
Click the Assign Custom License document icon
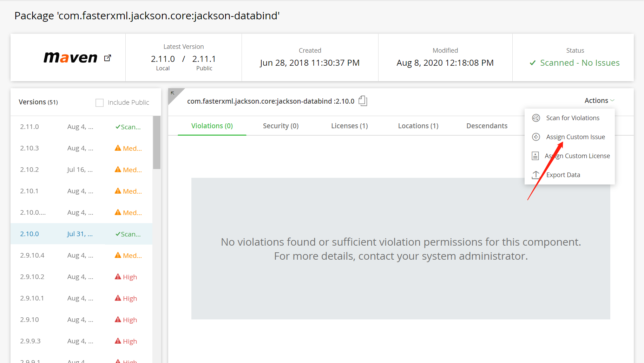[535, 156]
